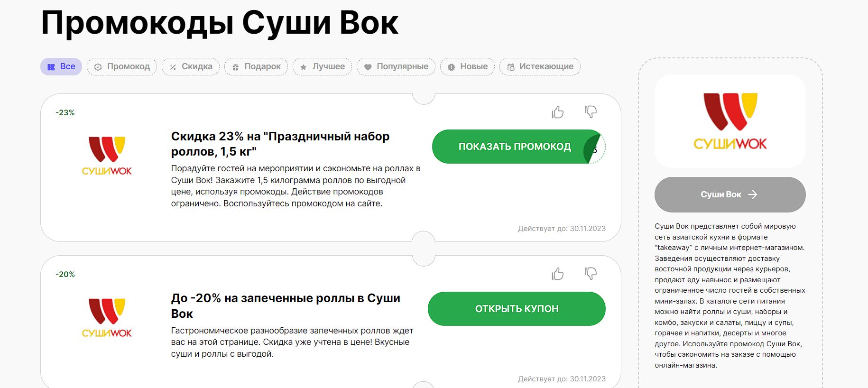Select the Все filter tab

(x=61, y=66)
